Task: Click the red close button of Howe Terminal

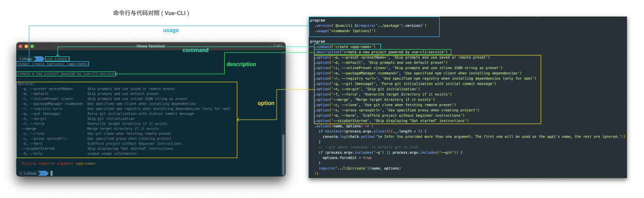Action: [x=20, y=46]
